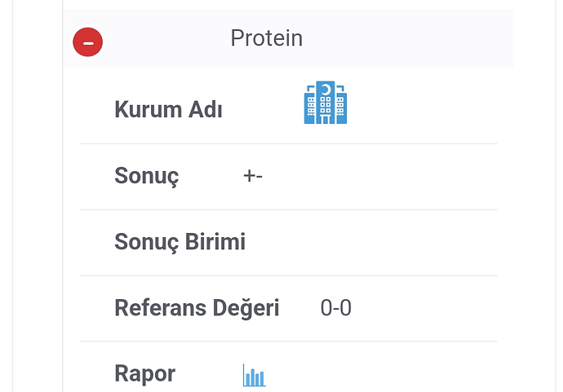This screenshot has width=563, height=392.
Task: Click the Kurum Adı label
Action: tap(168, 109)
